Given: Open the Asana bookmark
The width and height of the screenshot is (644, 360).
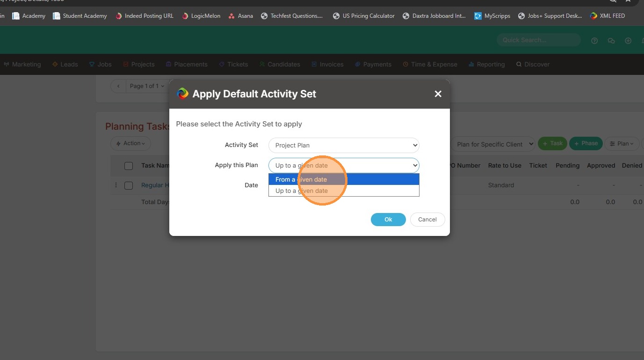Looking at the screenshot, I should pyautogui.click(x=241, y=16).
